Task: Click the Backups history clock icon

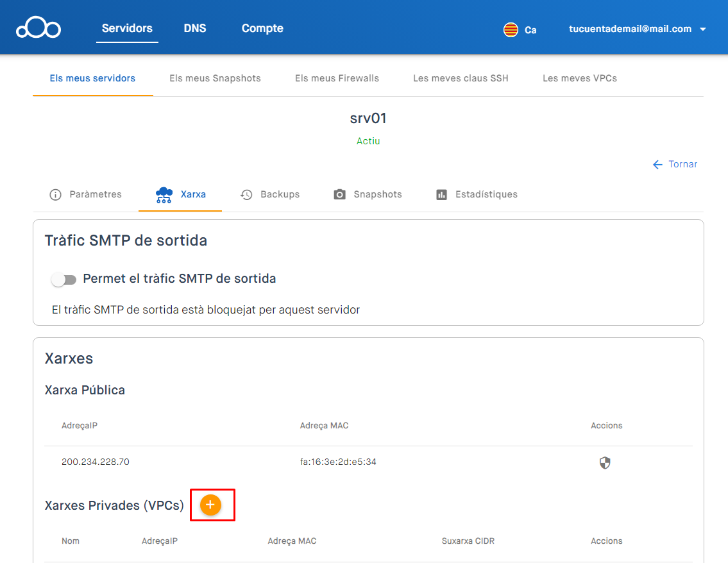Action: point(246,195)
